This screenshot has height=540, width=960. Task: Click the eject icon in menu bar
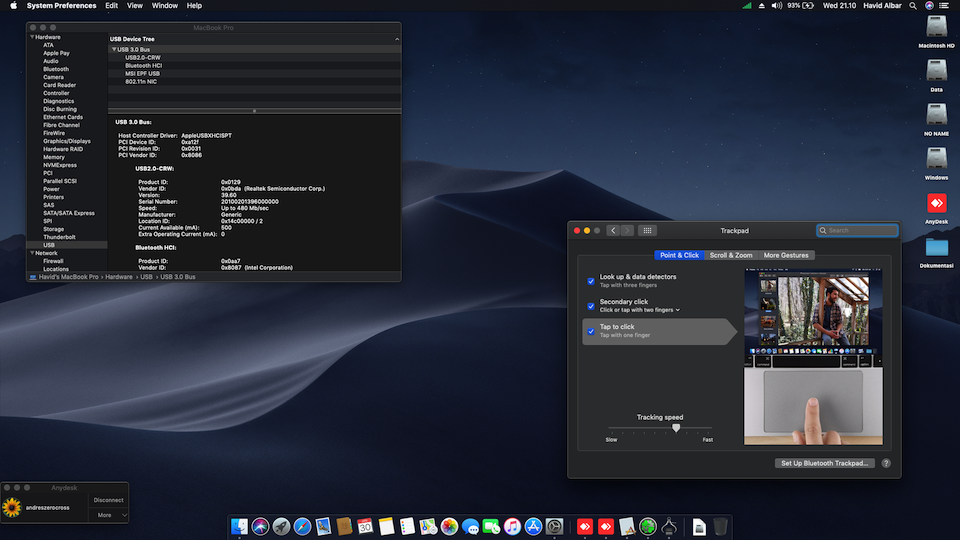762,6
